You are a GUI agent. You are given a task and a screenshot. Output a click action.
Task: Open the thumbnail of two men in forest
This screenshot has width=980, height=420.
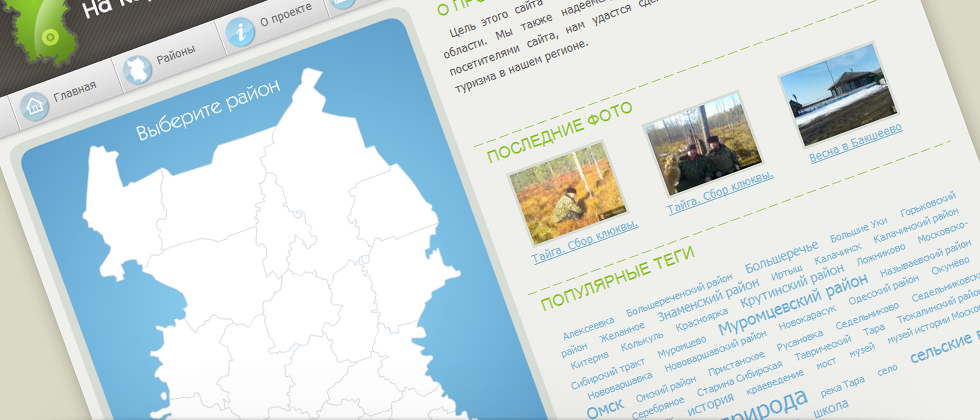click(x=703, y=144)
